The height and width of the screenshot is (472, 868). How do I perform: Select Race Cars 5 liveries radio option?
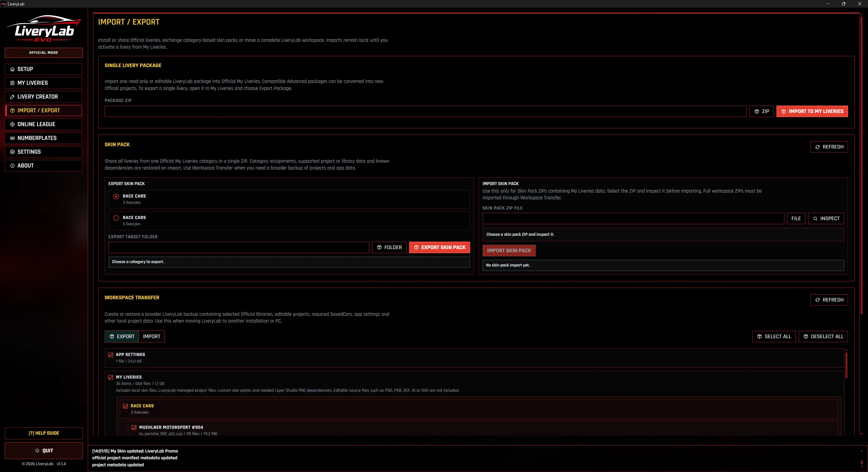pos(116,218)
